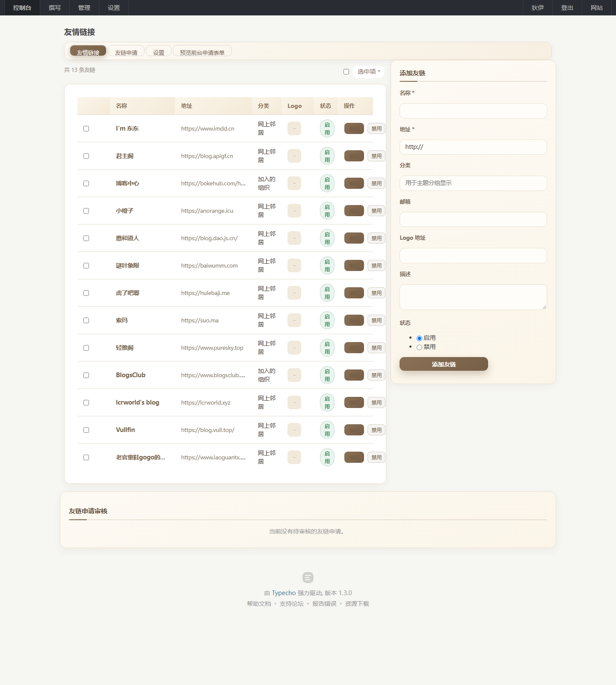616x685 pixels.
Task: Check the lcrworld's blog row checkbox
Action: (x=86, y=402)
